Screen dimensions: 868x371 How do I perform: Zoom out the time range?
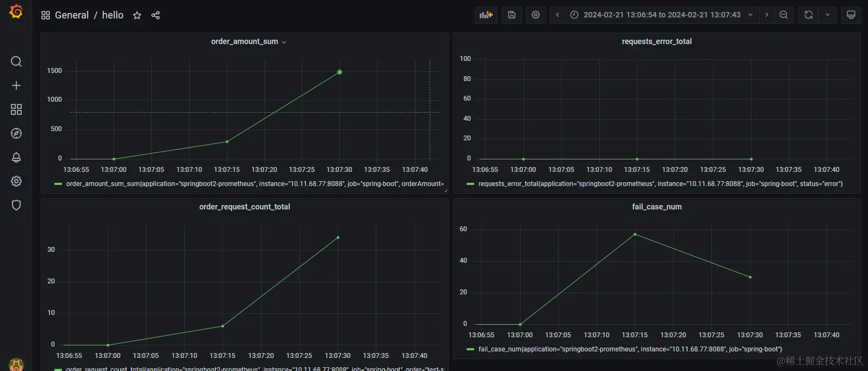[x=784, y=15]
